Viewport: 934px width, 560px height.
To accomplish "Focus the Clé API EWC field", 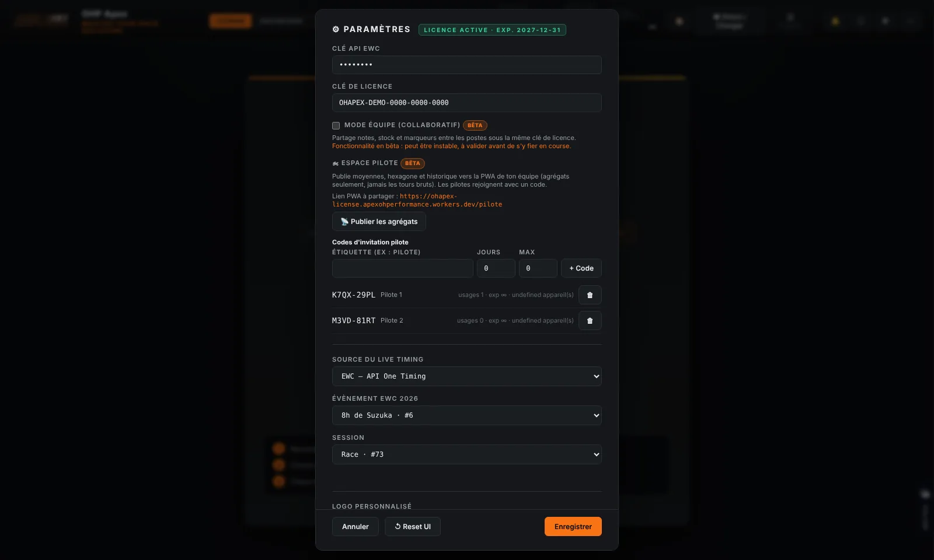I will [x=467, y=65].
